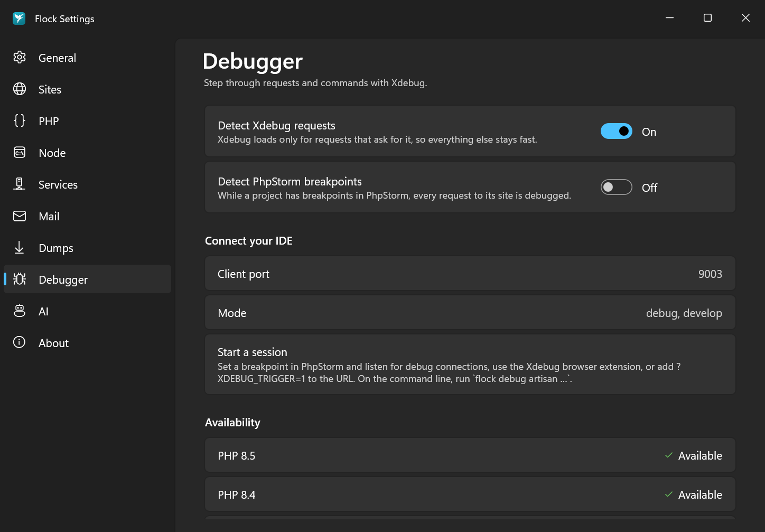Click the PHP 8.5 row label
Image resolution: width=765 pixels, height=532 pixels.
(x=237, y=455)
